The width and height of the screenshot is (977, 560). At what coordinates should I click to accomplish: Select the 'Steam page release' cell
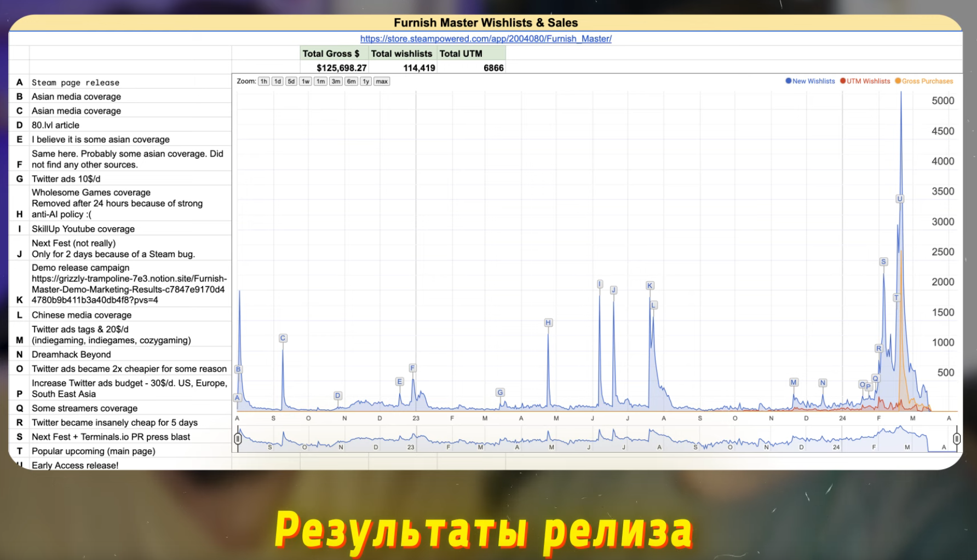[130, 82]
